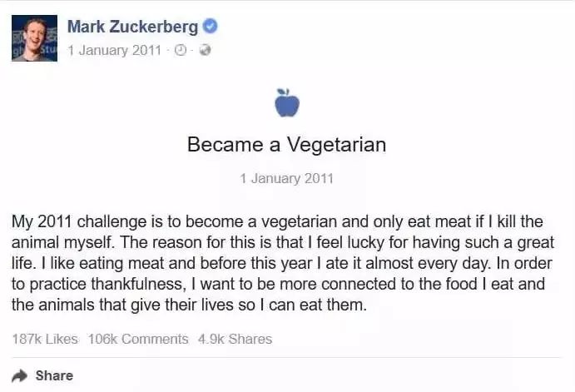
Task: Click the blue verified badge icon
Action: pos(211,27)
